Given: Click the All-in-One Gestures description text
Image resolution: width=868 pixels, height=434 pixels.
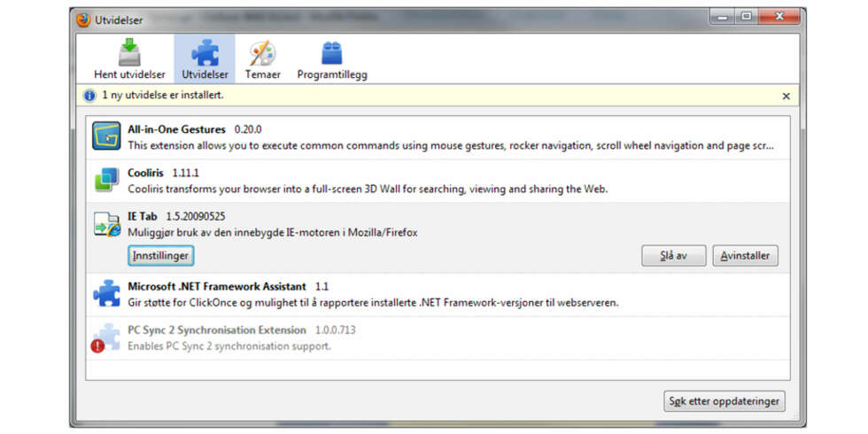Looking at the screenshot, I should tap(451, 145).
